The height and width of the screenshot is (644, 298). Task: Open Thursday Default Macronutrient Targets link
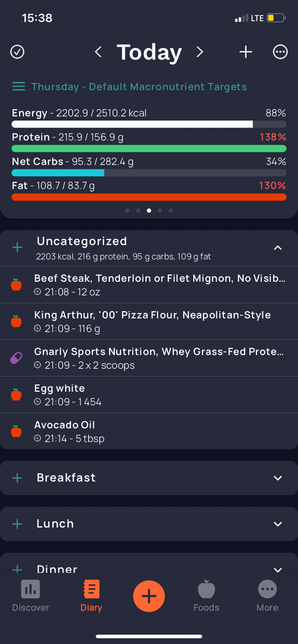pyautogui.click(x=139, y=87)
